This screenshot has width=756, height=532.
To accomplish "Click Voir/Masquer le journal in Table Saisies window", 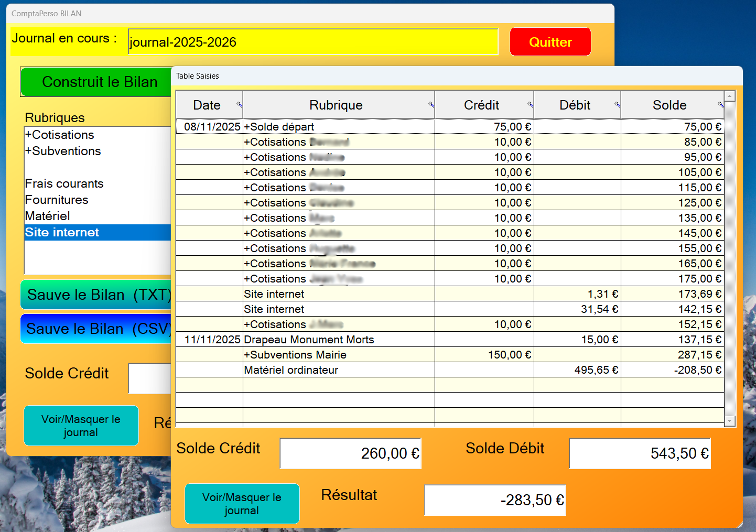I will tap(242, 504).
